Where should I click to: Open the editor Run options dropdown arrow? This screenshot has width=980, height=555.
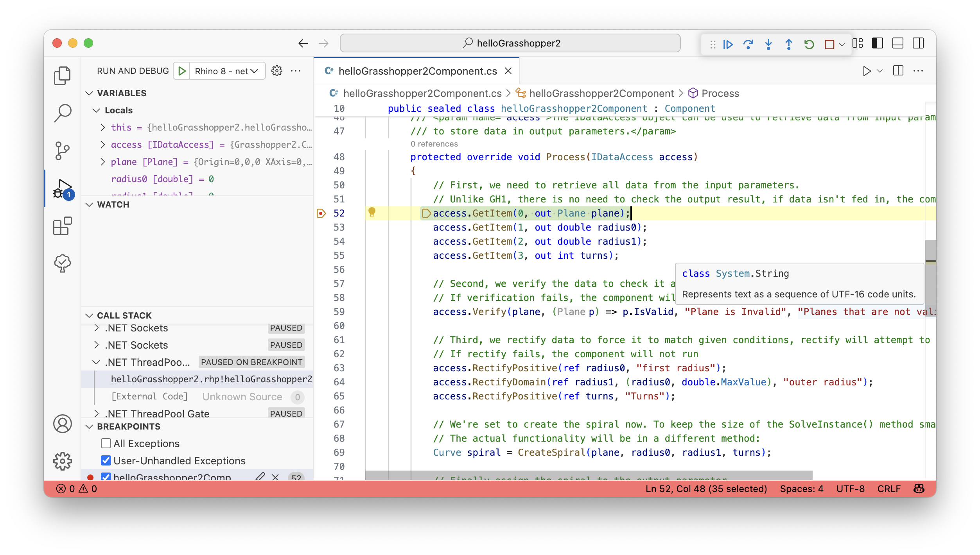[880, 71]
